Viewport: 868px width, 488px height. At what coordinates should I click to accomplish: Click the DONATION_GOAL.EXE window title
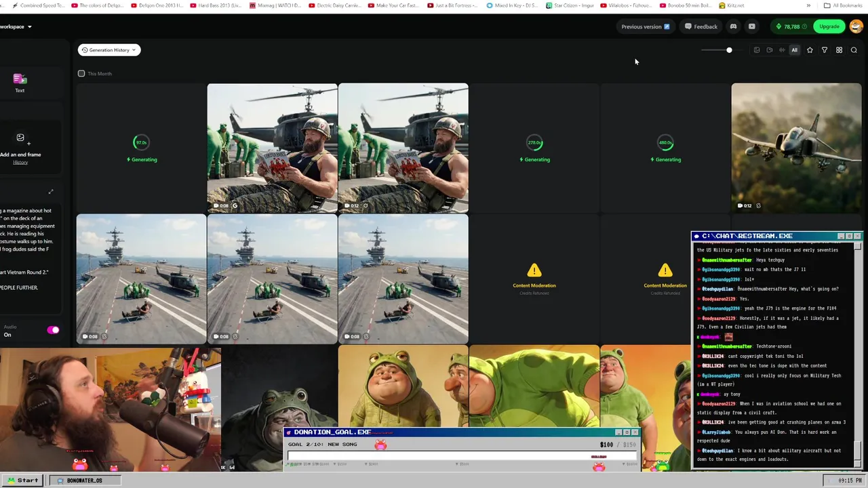[332, 432]
